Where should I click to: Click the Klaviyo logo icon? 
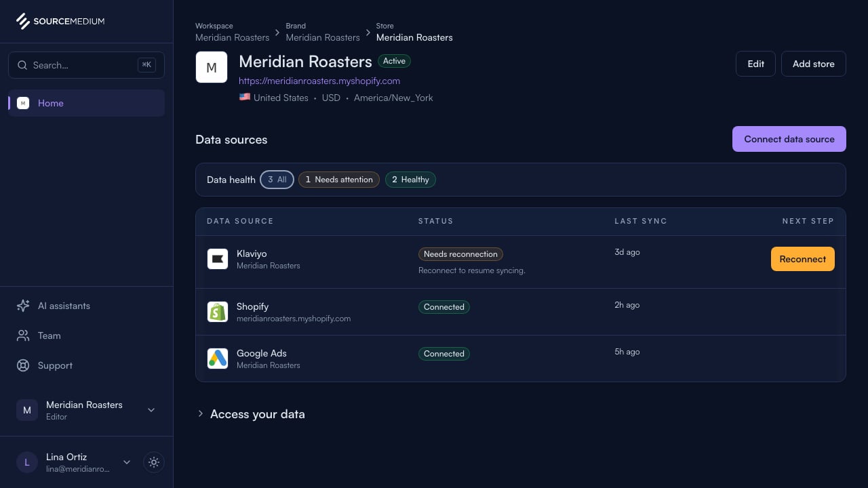[218, 259]
